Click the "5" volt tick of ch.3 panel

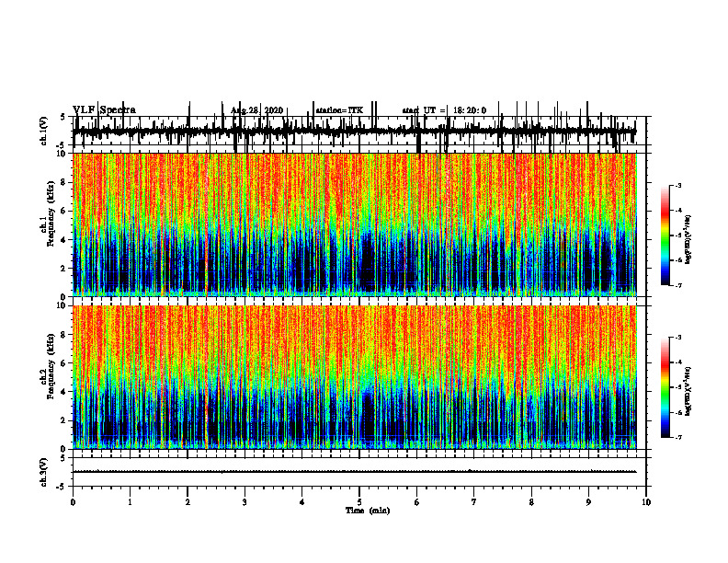coord(63,457)
